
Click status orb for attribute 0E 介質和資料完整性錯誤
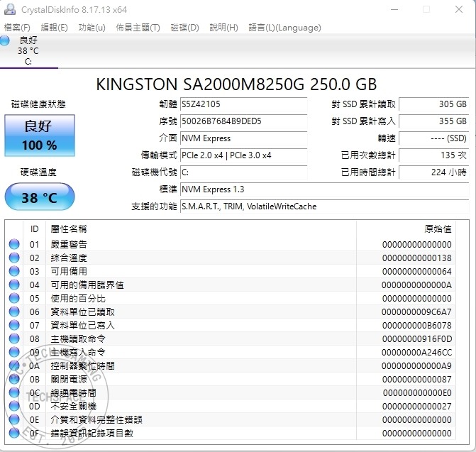(14, 419)
